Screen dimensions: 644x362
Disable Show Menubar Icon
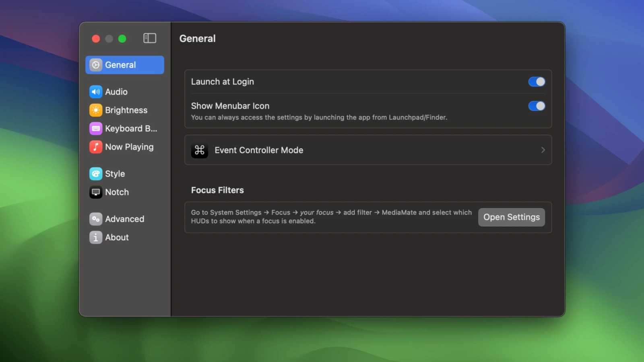pos(536,106)
